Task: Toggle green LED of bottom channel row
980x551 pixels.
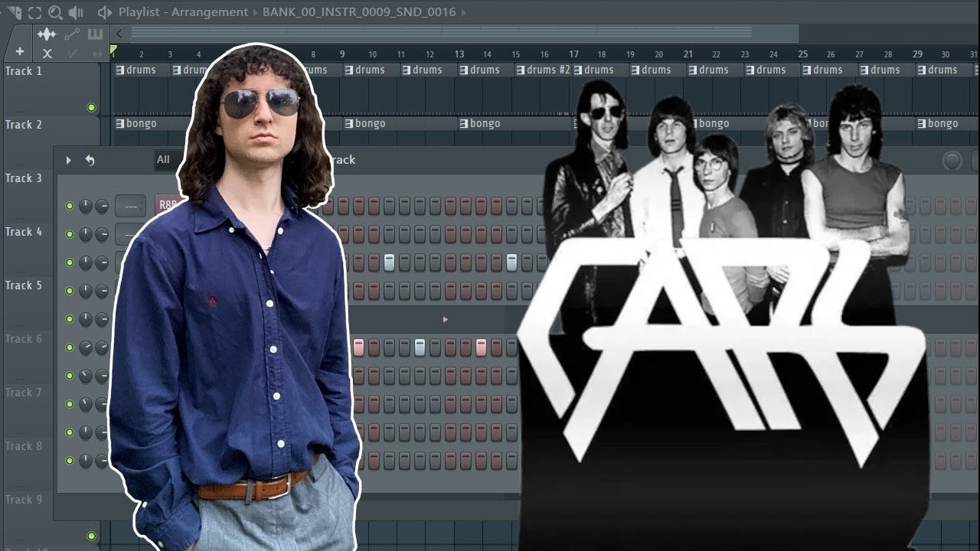Action: pos(70,461)
